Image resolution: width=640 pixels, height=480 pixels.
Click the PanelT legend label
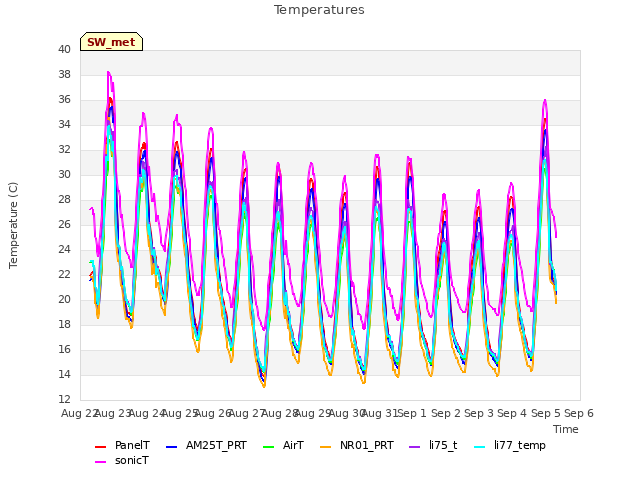(x=132, y=445)
